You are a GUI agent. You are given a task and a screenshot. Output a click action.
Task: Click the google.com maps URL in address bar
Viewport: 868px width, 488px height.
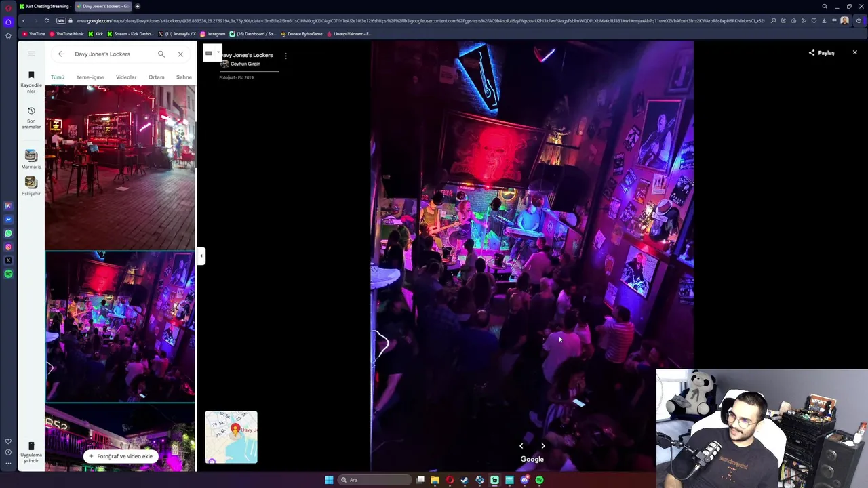420,21
